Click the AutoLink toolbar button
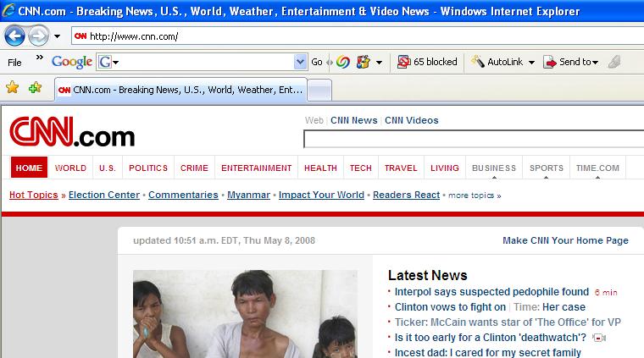644x358 pixels. pos(502,62)
